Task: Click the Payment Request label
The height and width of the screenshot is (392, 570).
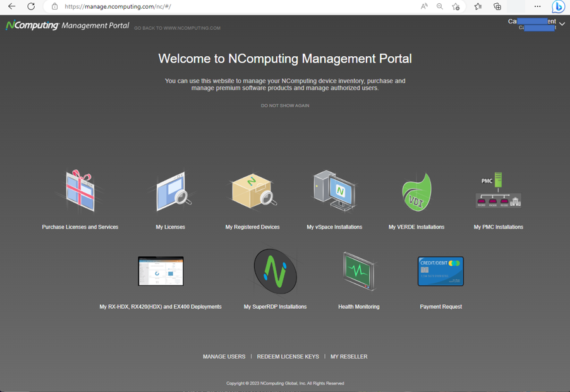Action: click(441, 307)
